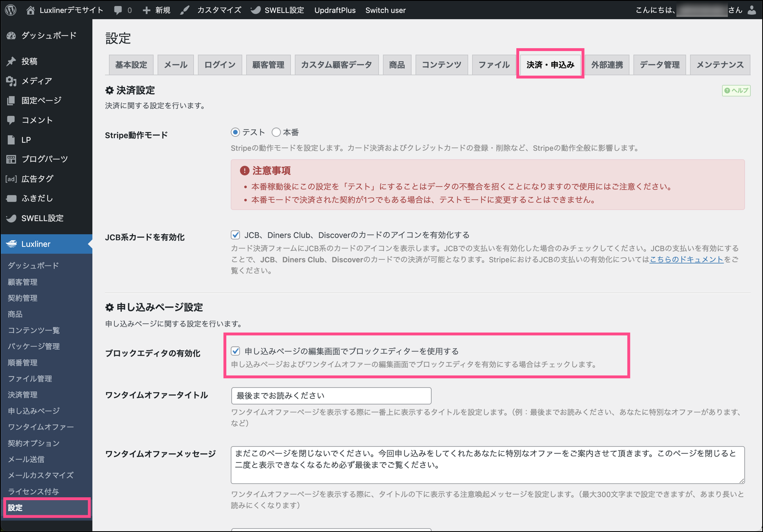
Task: Open ダッシュボード via the gauge icon
Action: [x=11, y=36]
